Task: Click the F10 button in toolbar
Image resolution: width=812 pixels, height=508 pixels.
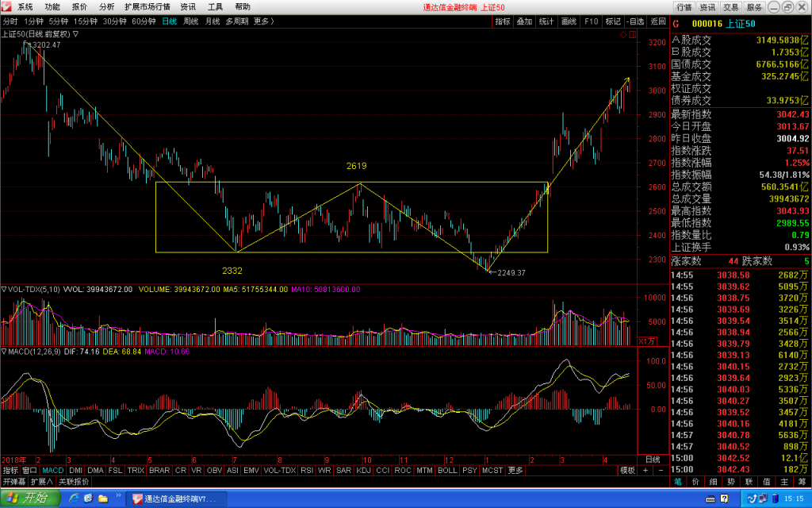Action: click(x=591, y=21)
